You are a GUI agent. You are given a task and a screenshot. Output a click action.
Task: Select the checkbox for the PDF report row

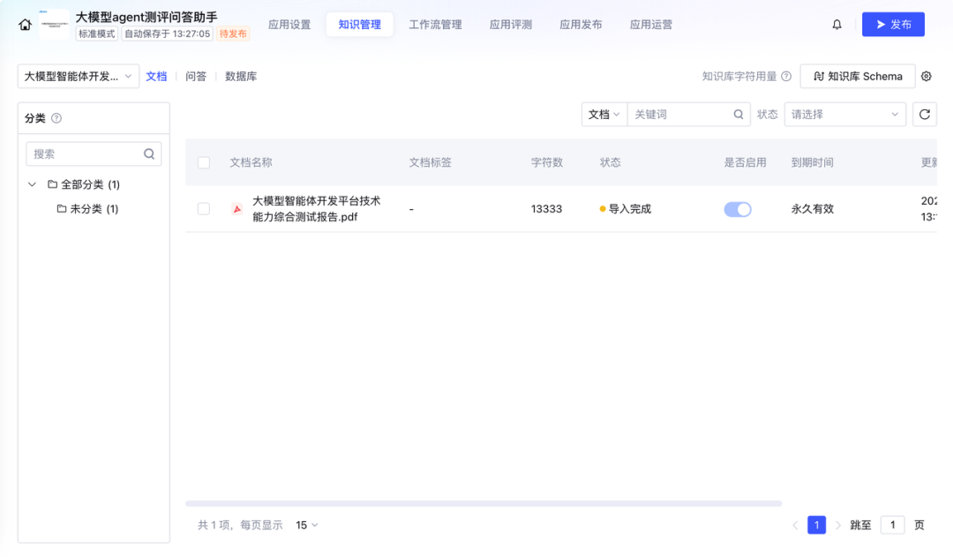(203, 209)
